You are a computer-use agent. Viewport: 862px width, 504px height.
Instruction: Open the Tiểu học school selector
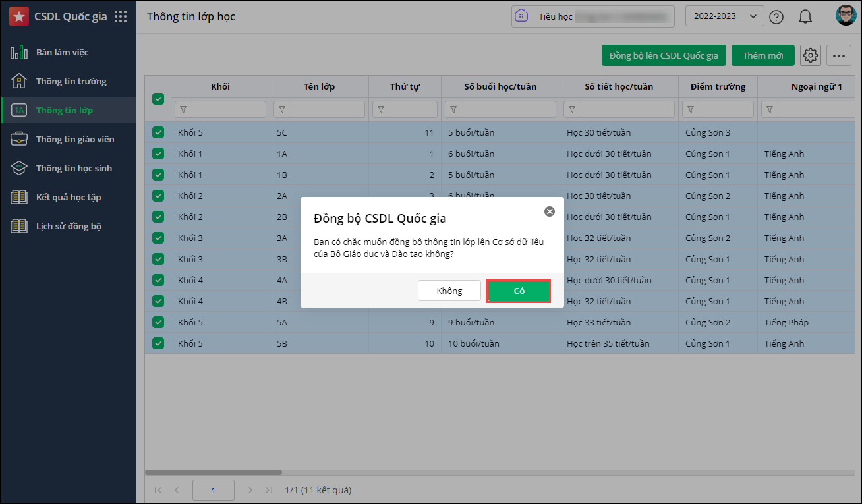pos(593,16)
